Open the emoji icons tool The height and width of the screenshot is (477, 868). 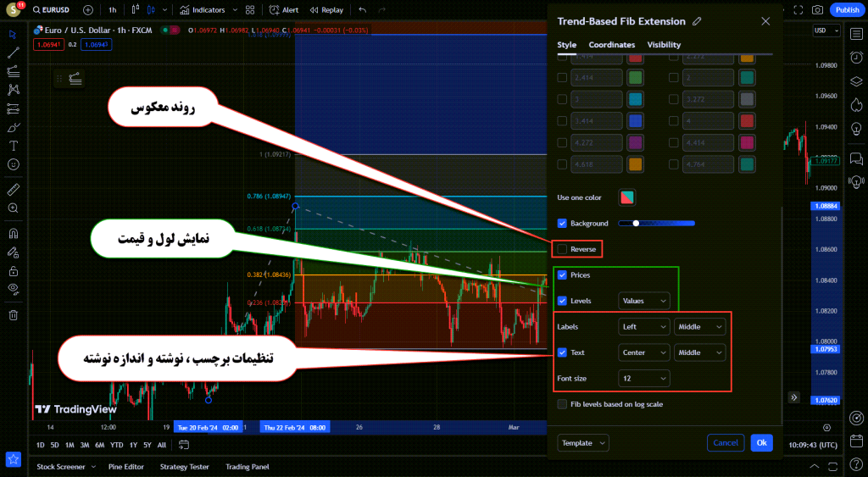(x=14, y=164)
